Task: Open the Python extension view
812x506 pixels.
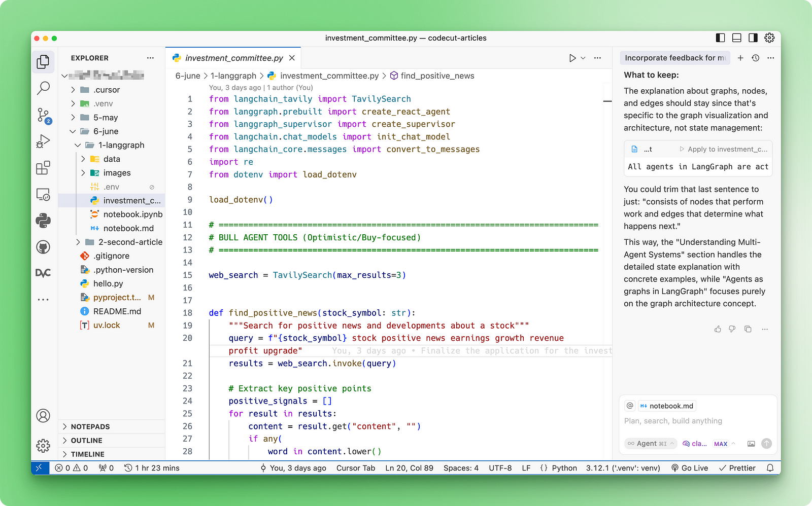Action: pyautogui.click(x=44, y=221)
